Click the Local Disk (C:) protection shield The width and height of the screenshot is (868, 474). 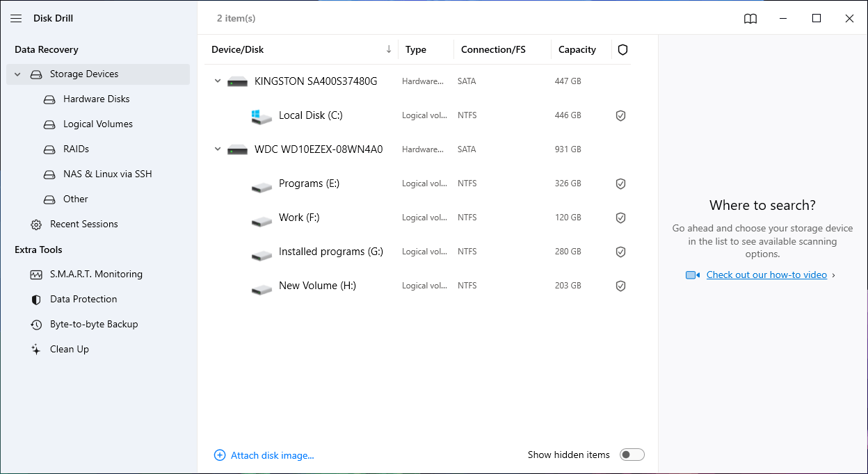click(621, 115)
